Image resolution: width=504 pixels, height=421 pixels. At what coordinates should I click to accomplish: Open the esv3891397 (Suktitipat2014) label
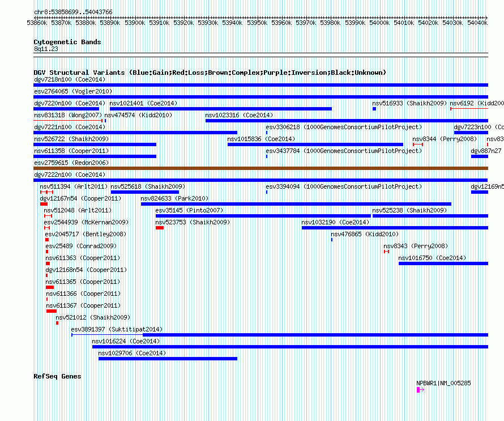[x=117, y=329]
